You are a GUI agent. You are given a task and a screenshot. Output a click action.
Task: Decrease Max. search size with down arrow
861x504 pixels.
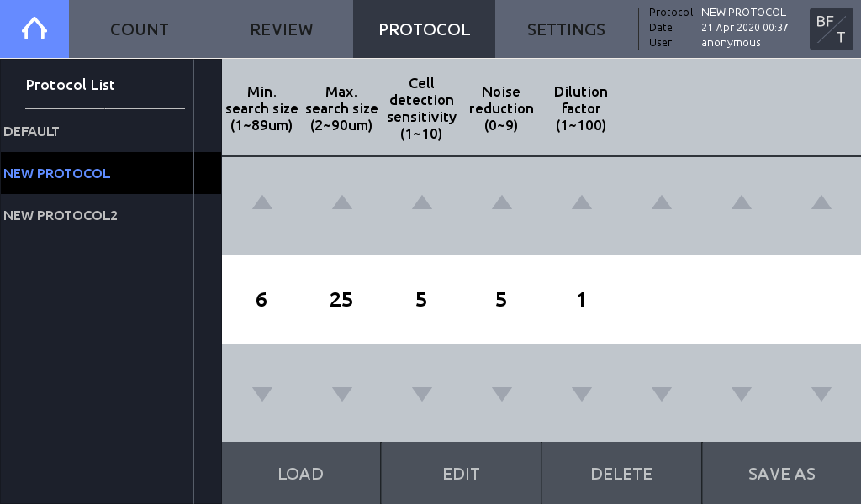pos(342,394)
